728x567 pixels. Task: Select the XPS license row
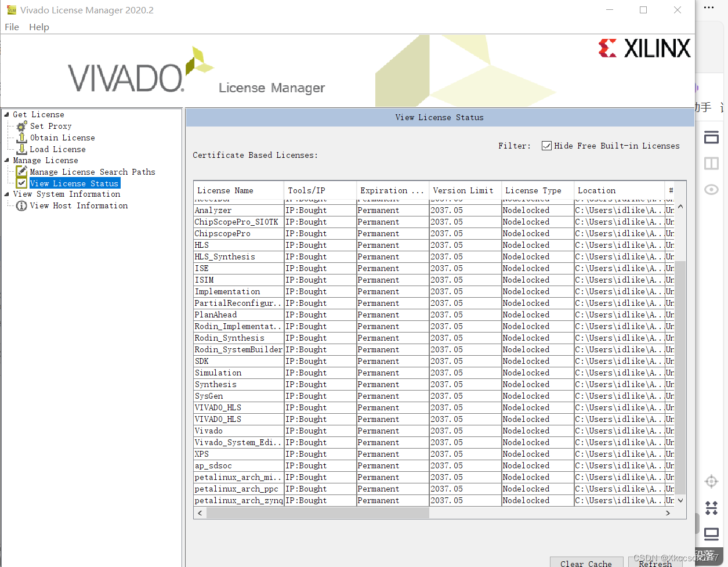pyautogui.click(x=434, y=454)
